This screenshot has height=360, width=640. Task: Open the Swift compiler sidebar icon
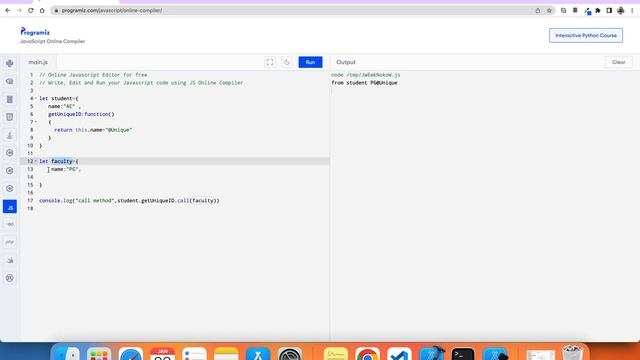10,260
